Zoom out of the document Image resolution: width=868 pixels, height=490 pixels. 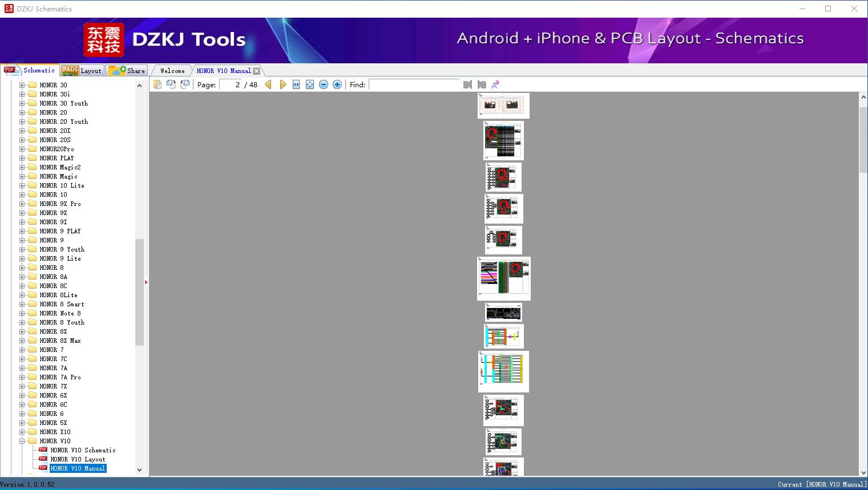324,84
